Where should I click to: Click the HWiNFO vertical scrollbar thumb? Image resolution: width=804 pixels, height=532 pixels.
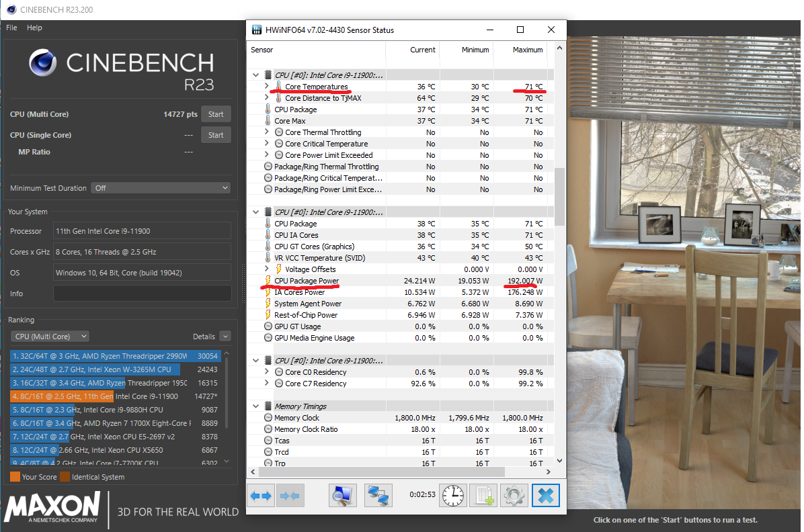559,196
